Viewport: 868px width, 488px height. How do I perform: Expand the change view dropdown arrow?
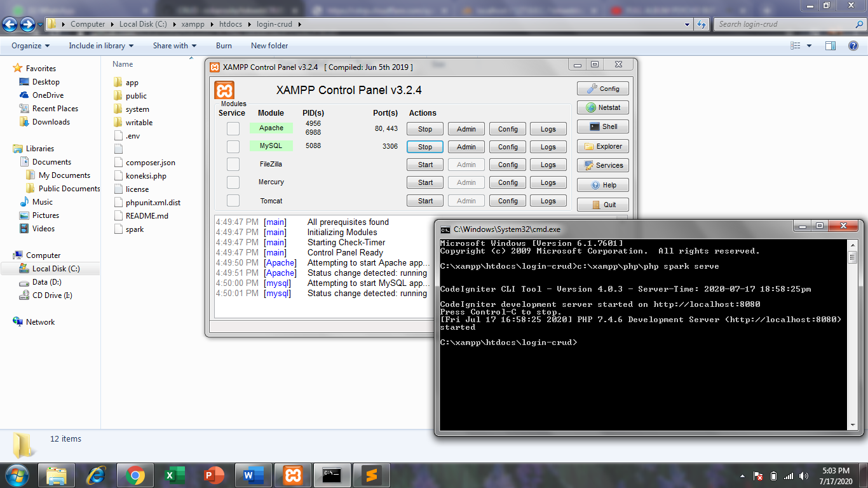tap(809, 46)
